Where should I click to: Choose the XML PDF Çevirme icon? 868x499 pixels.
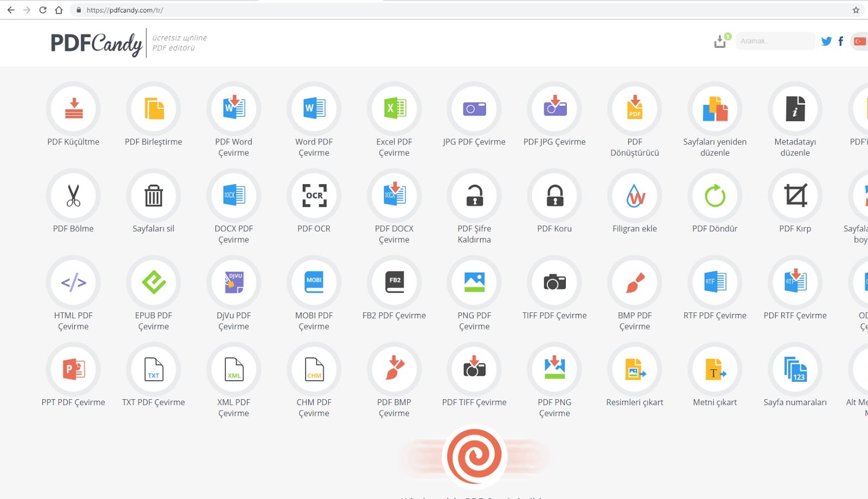tap(234, 369)
